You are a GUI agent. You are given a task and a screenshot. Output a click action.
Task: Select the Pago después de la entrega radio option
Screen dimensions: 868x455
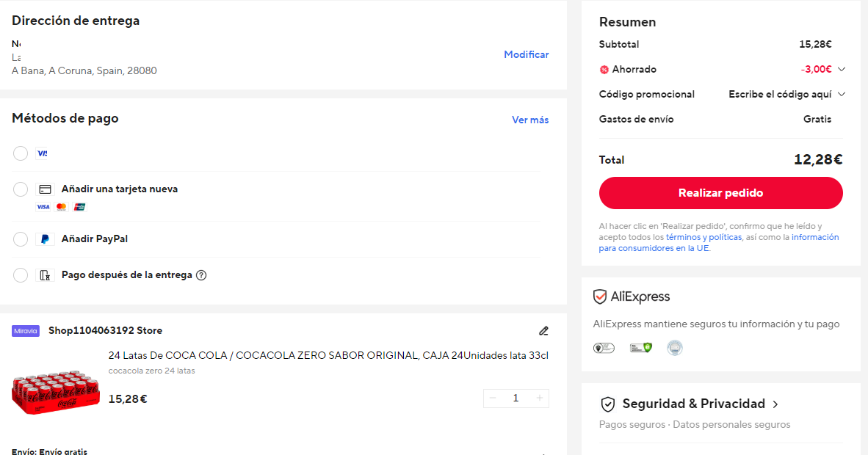(21, 275)
